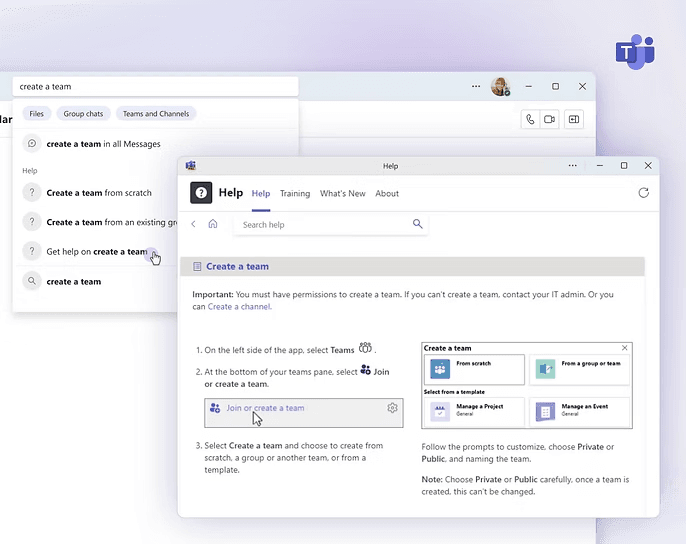Image resolution: width=686 pixels, height=544 pixels.
Task: Click the Teams people icon in step 1
Action: click(x=365, y=348)
